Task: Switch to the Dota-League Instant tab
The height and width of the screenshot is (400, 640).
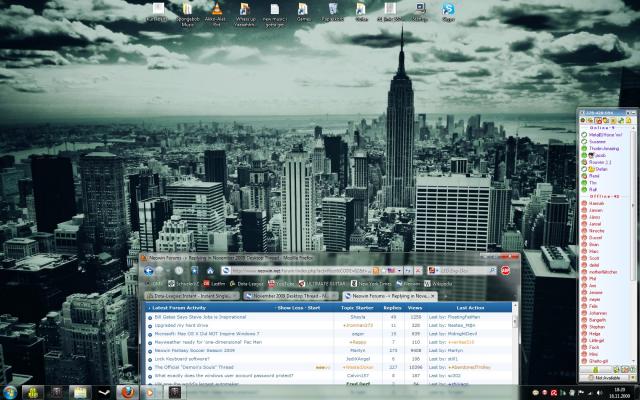Action: pos(192,296)
